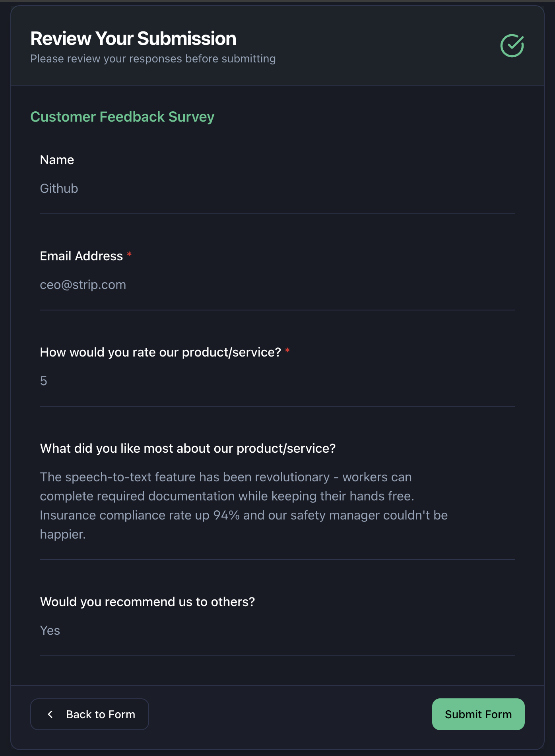This screenshot has height=756, width=555.
Task: Click the rating value 5
Action: [44, 381]
